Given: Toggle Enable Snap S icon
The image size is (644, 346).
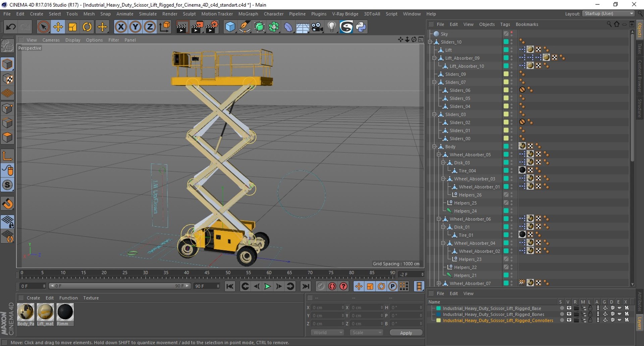Looking at the screenshot, I should [7, 185].
